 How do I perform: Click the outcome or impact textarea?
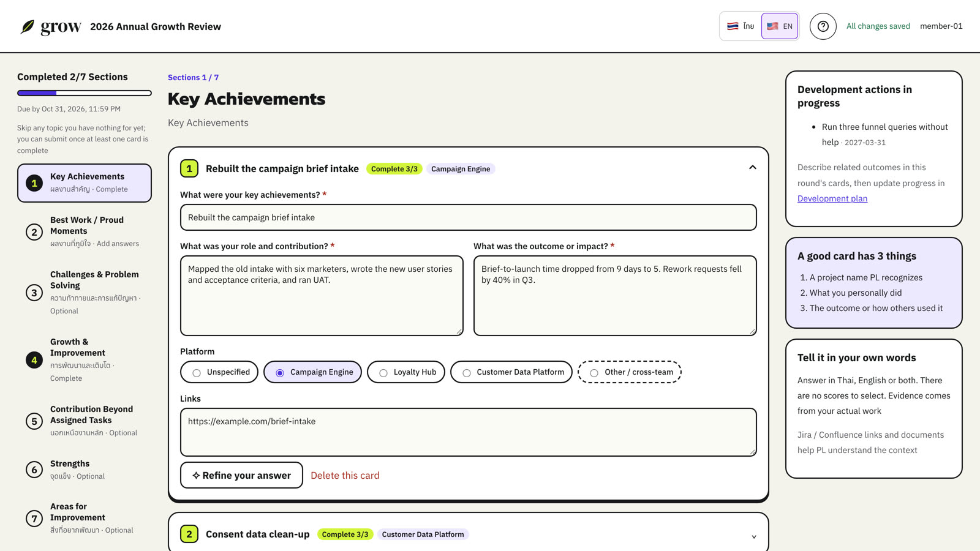[x=615, y=296]
